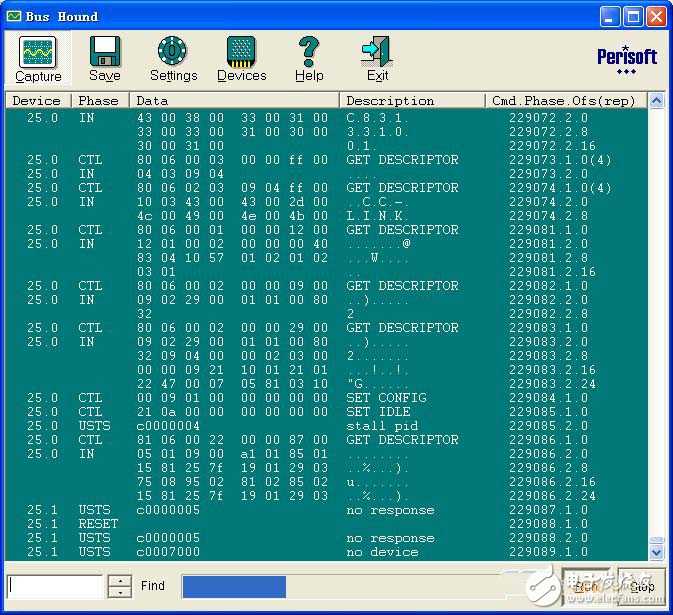Click the Phase column header
Image resolution: width=673 pixels, height=615 pixels.
(x=100, y=100)
